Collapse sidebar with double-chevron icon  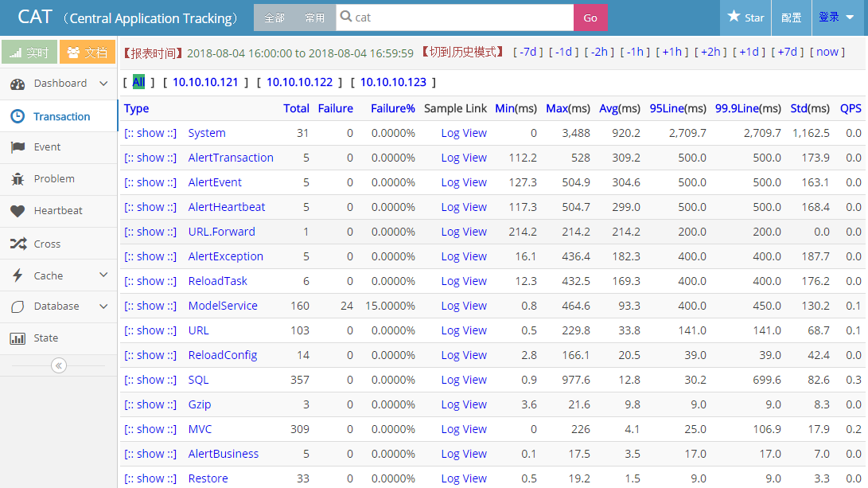[59, 365]
